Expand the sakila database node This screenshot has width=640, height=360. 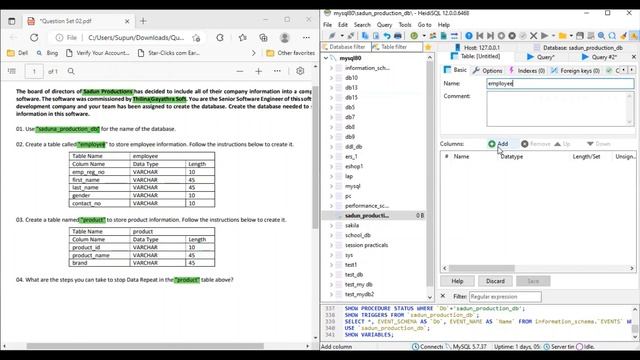(x=331, y=225)
